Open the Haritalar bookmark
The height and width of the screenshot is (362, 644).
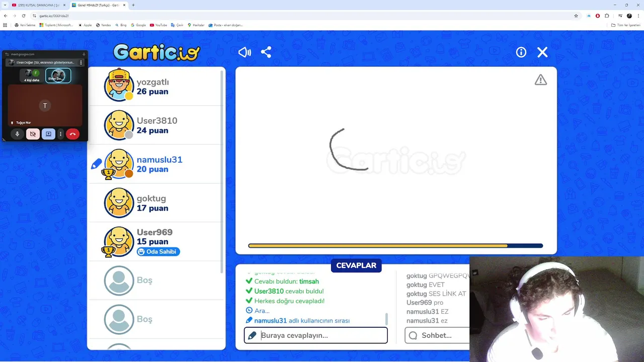[196, 25]
